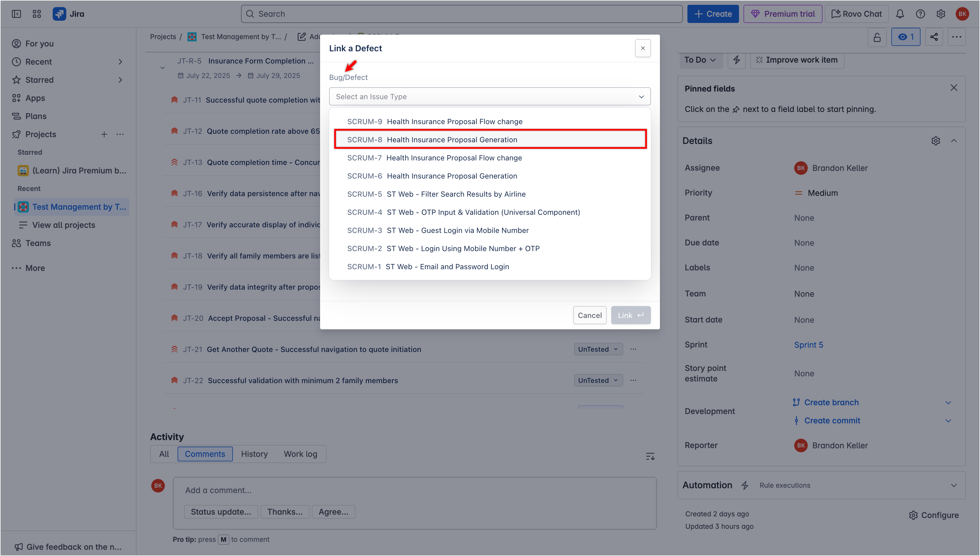Open the Select an Issue Type dropdown
980x556 pixels.
point(490,96)
